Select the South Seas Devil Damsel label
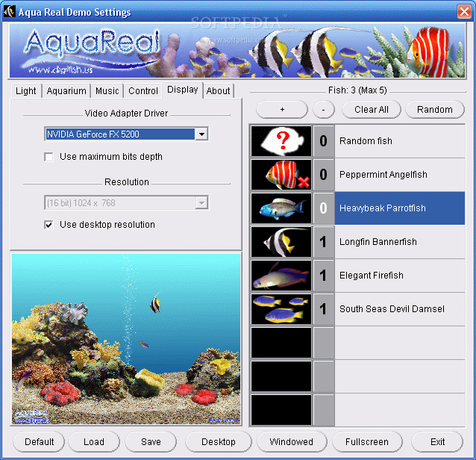 (x=392, y=309)
